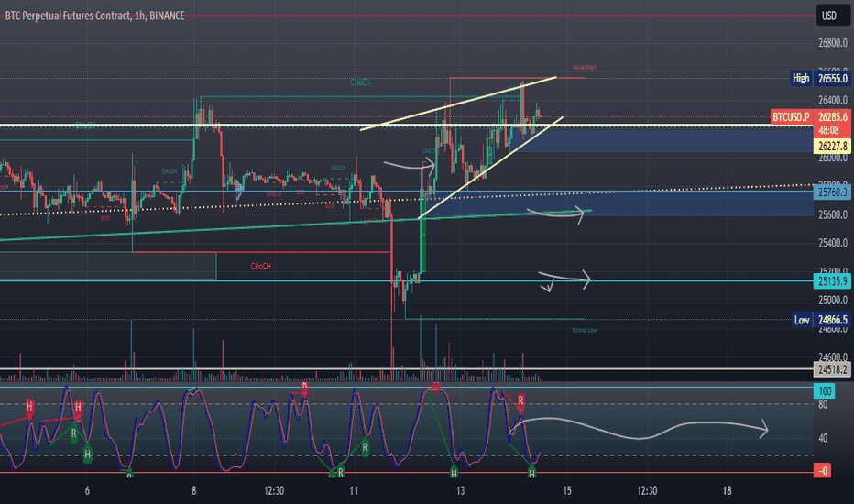854x504 pixels.
Task: Click date 13 on the time axis
Action: click(461, 491)
